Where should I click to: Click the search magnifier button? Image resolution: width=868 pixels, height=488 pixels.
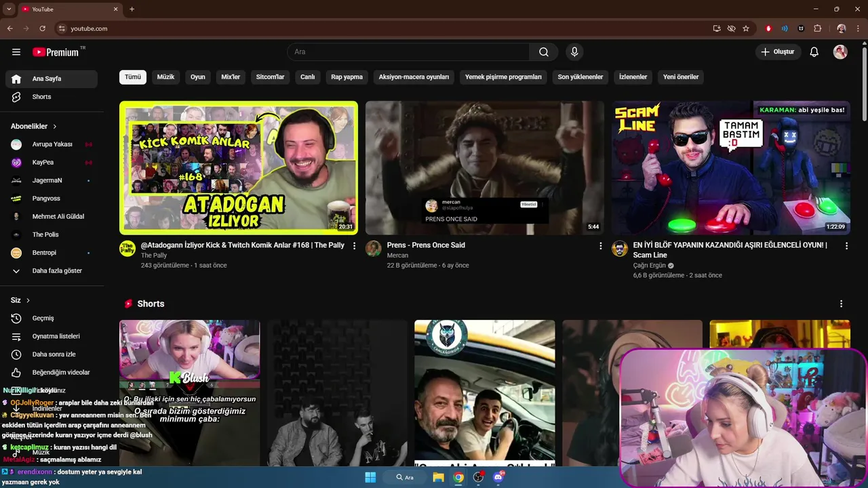(x=544, y=52)
